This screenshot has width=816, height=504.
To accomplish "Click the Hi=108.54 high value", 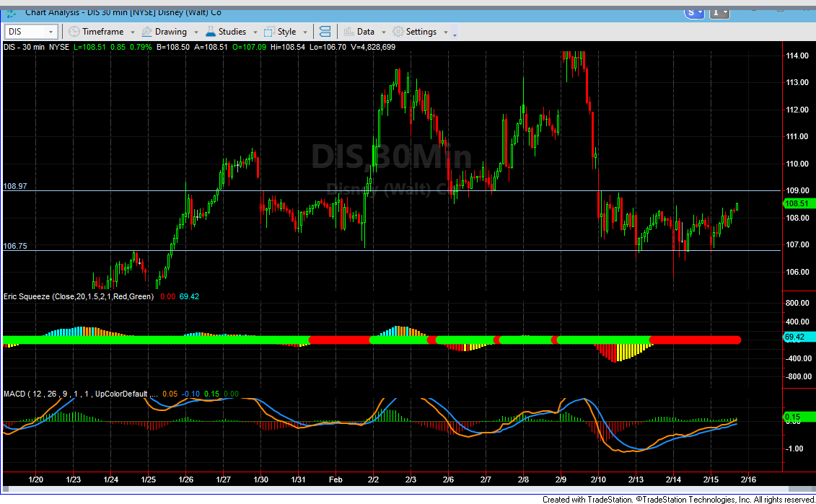I will 288,47.
